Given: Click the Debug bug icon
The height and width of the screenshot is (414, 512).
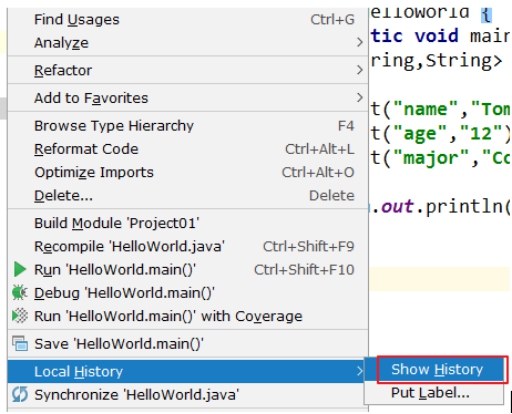Looking at the screenshot, I should click(x=19, y=293).
